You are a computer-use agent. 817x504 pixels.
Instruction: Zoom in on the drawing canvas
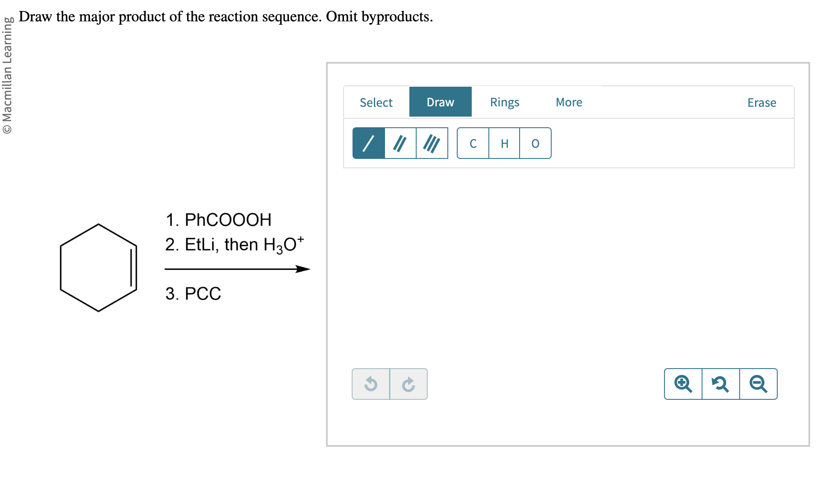[683, 384]
